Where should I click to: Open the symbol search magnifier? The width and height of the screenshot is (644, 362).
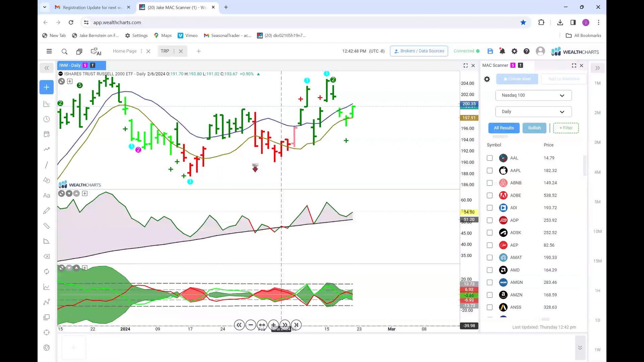tap(64, 51)
